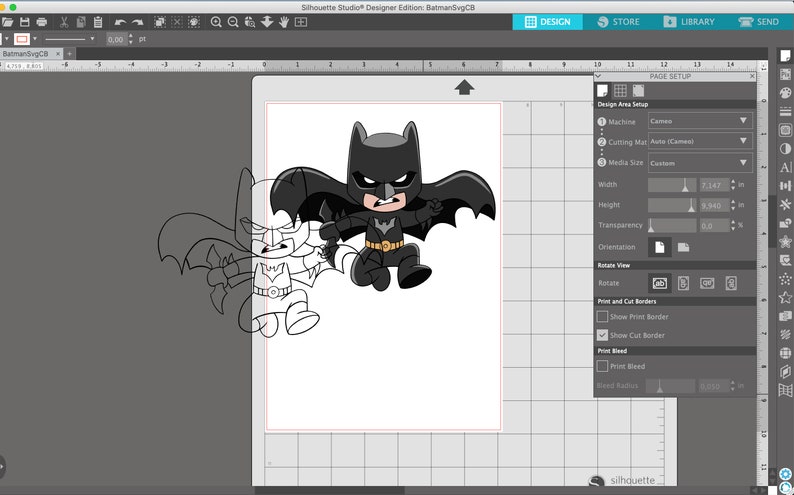The image size is (794, 495).
Task: Click the Print icon in toolbar
Action: [42, 22]
